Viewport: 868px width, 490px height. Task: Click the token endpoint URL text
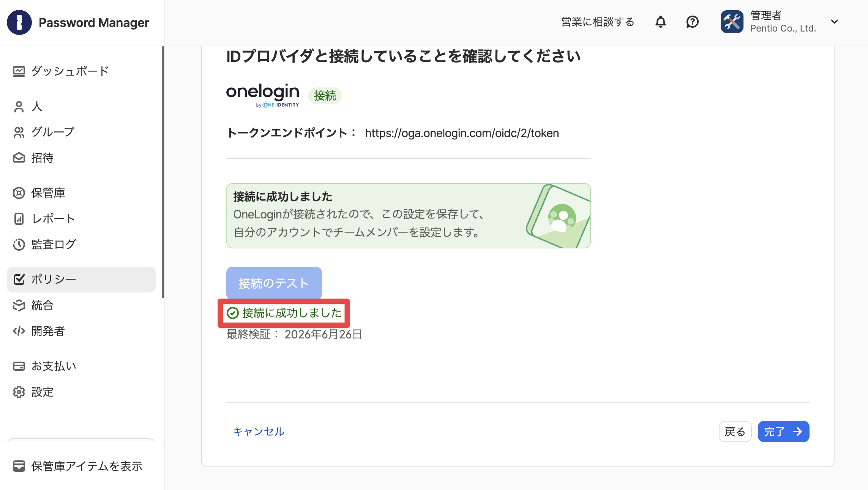click(462, 133)
